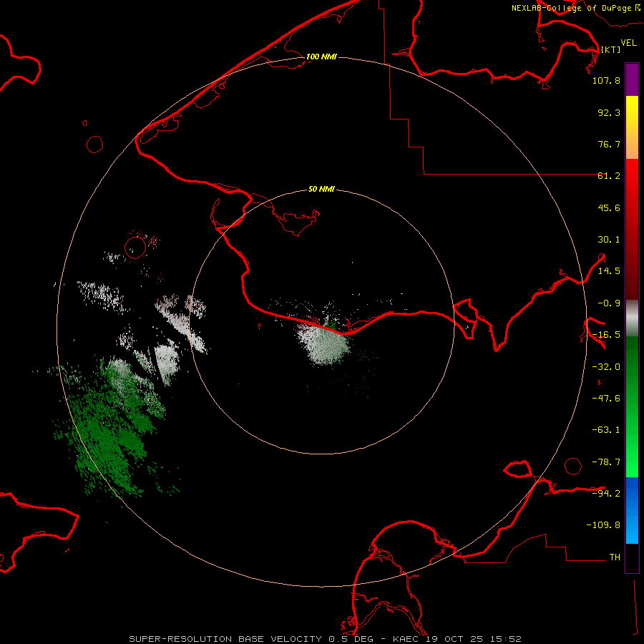Select the 61.2 velocity scale value
Image resolution: width=644 pixels, height=644 pixels.
click(x=609, y=176)
